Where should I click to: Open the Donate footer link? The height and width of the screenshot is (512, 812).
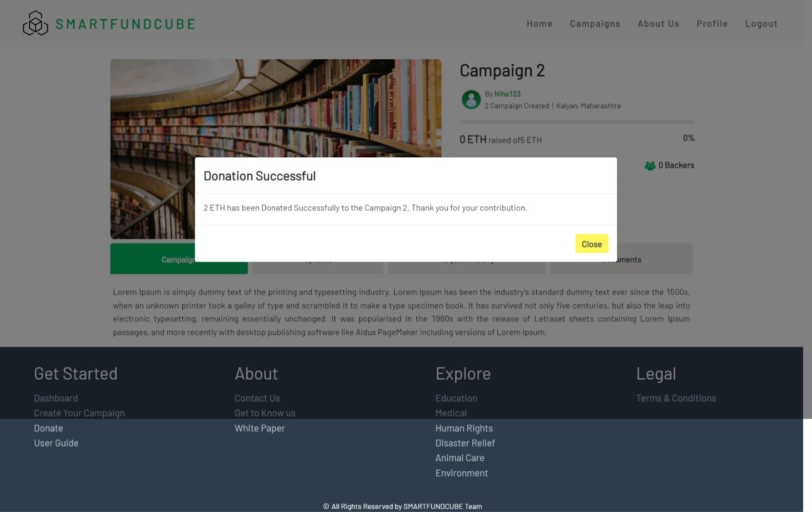tap(48, 428)
